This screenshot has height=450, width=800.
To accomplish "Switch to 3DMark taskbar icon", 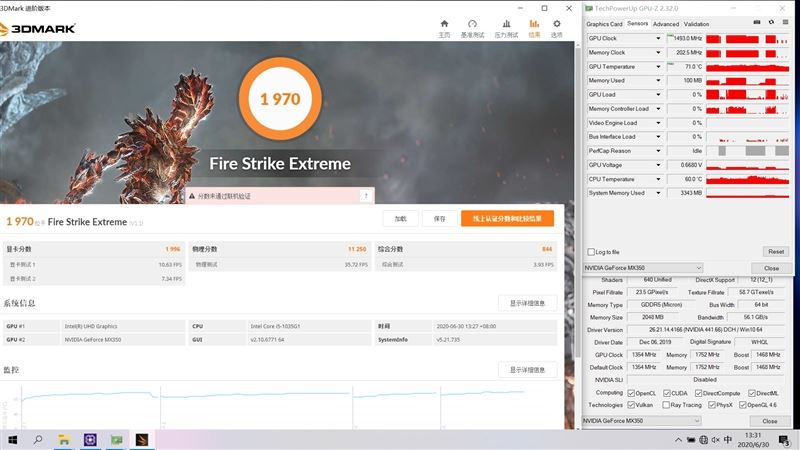I will pos(142,440).
